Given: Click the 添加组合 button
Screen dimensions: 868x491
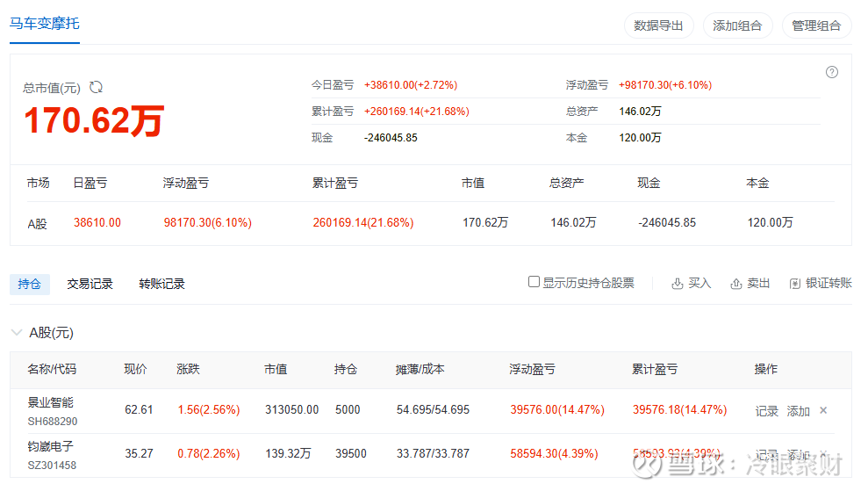Looking at the screenshot, I should [737, 25].
